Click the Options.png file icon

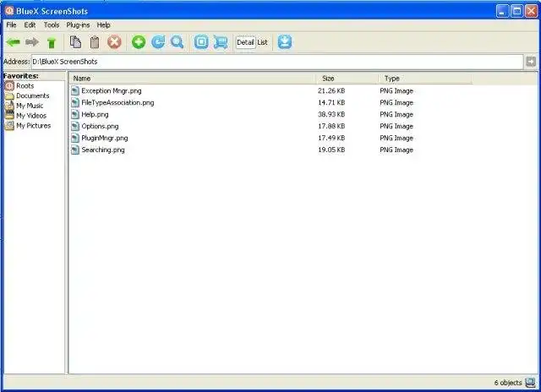75,126
